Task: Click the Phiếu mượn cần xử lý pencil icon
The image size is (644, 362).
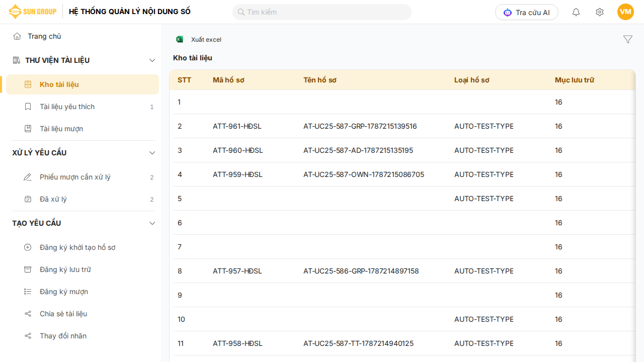Action: (28, 177)
